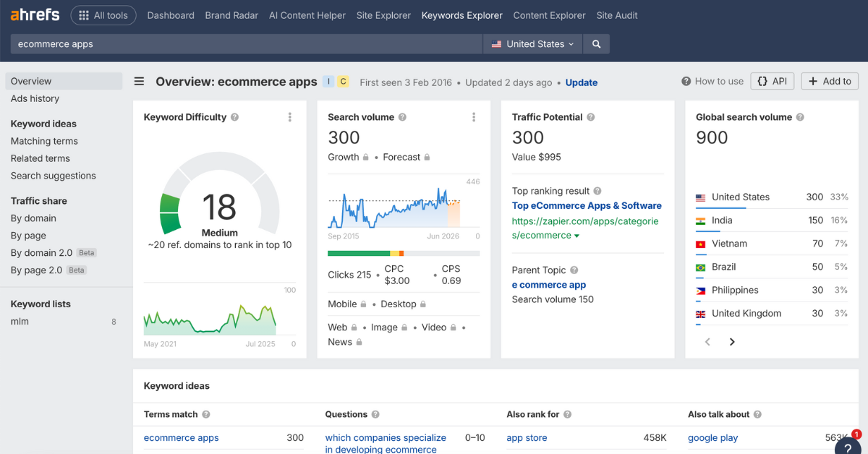Toggle the hamburger sidebar menu icon
The height and width of the screenshot is (454, 868).
pyautogui.click(x=139, y=82)
